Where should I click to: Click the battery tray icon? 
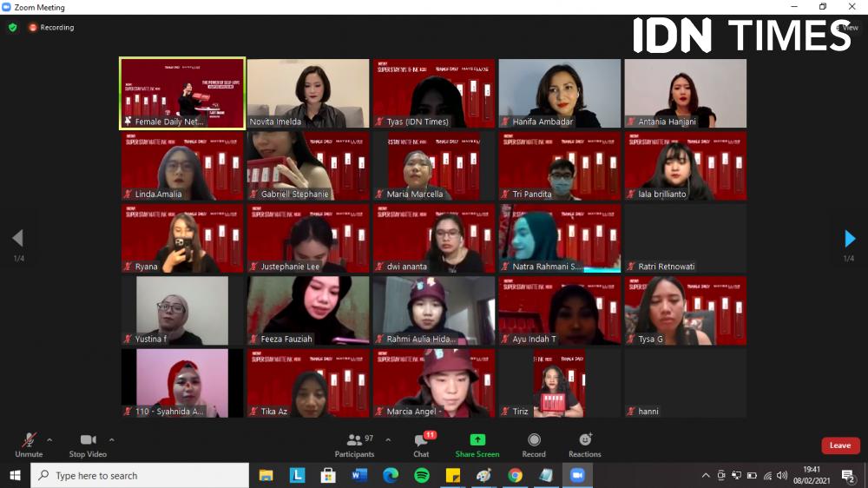[x=752, y=475]
